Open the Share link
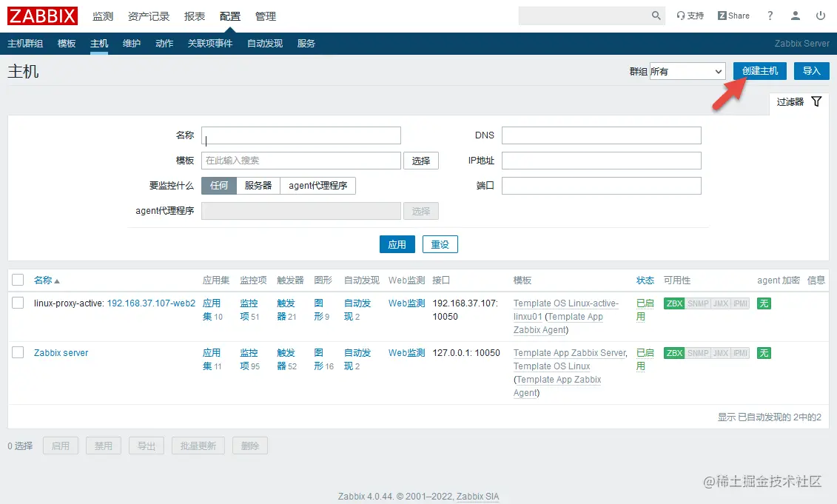 [x=733, y=16]
